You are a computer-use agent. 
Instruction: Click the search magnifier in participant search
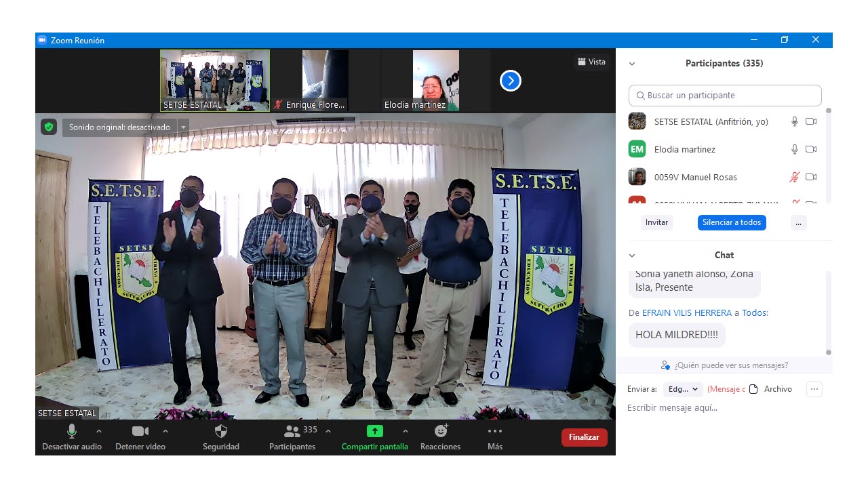(x=641, y=96)
